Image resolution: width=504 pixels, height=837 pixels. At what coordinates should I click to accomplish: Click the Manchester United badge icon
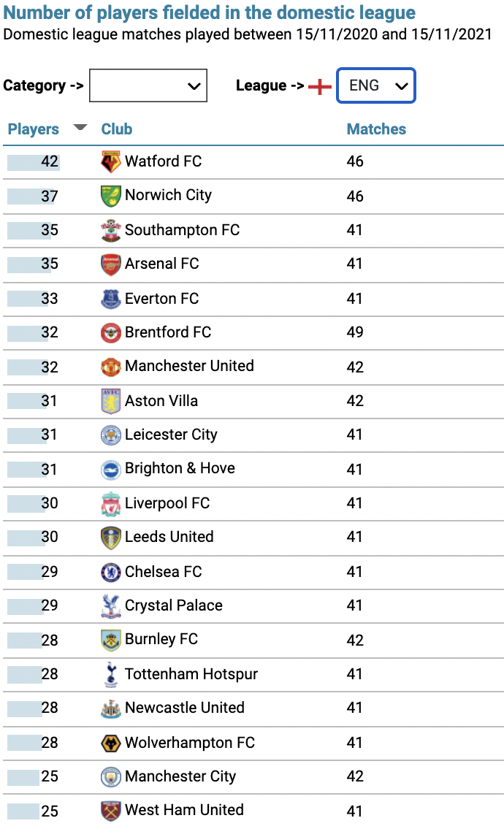pos(110,367)
